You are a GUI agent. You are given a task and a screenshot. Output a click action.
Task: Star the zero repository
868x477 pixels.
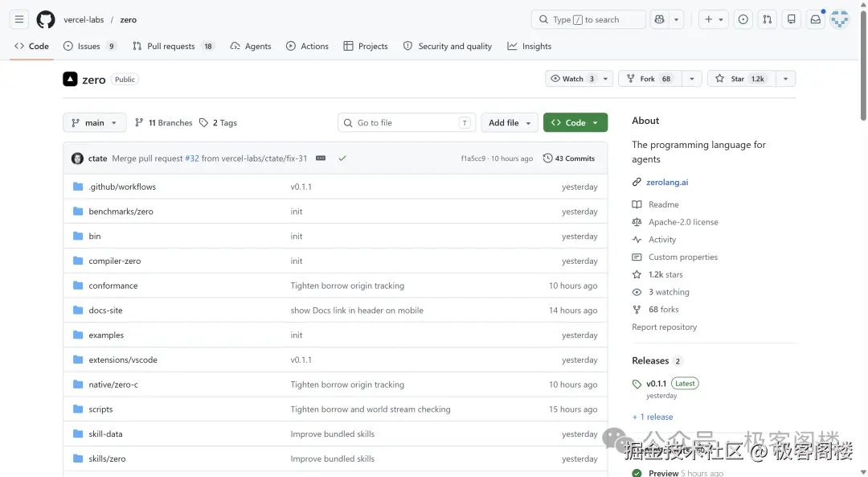pyautogui.click(x=741, y=79)
